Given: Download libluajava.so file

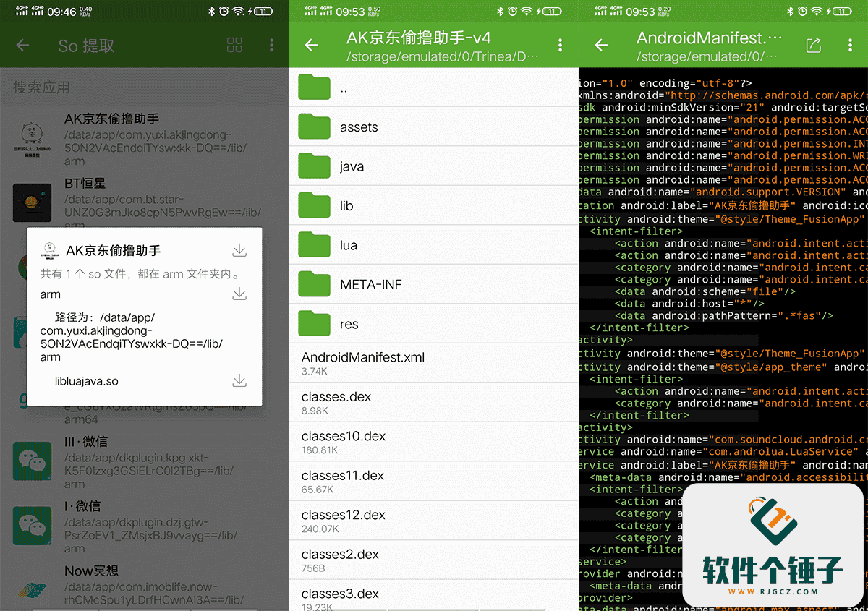Looking at the screenshot, I should tap(239, 380).
